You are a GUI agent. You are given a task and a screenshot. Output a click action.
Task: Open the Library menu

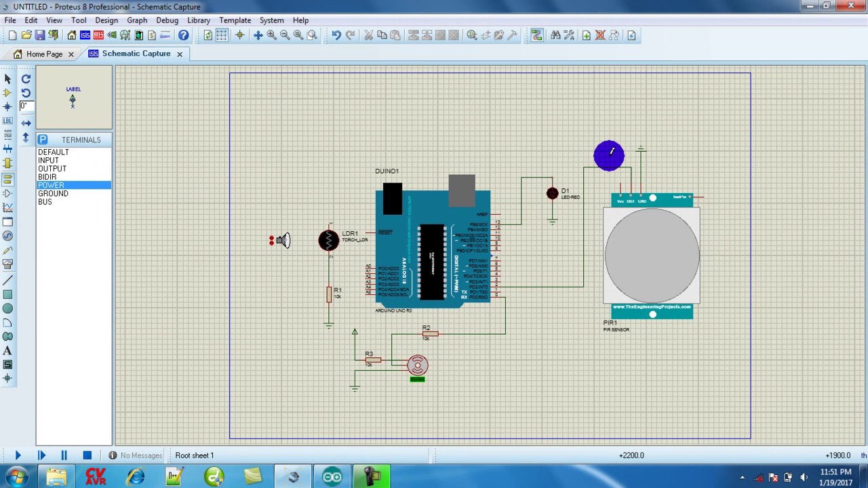point(199,20)
